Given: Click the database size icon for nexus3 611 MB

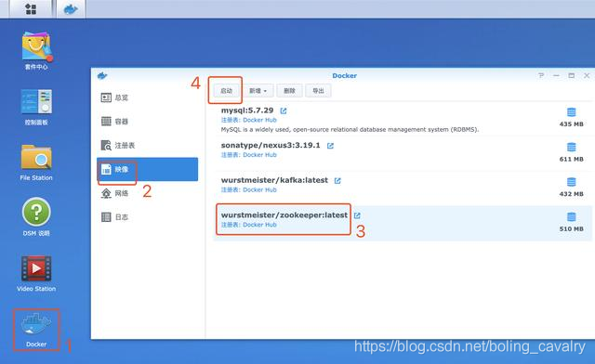Looking at the screenshot, I should point(571,147).
